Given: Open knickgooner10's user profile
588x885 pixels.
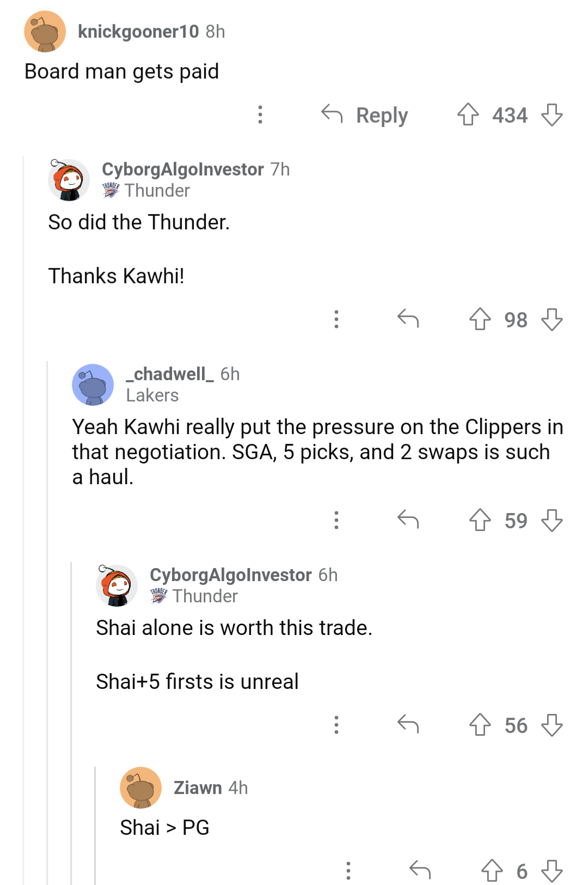Looking at the screenshot, I should pyautogui.click(x=138, y=31).
